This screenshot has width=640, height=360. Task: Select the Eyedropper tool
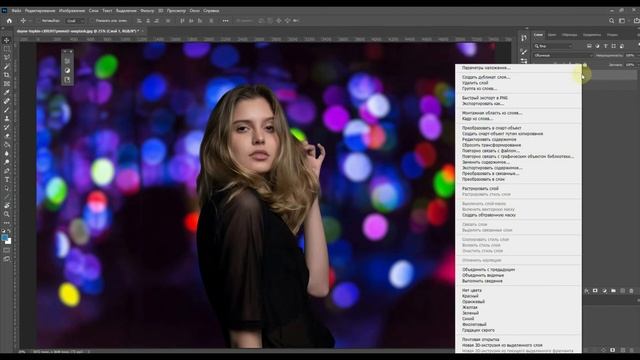tap(7, 92)
